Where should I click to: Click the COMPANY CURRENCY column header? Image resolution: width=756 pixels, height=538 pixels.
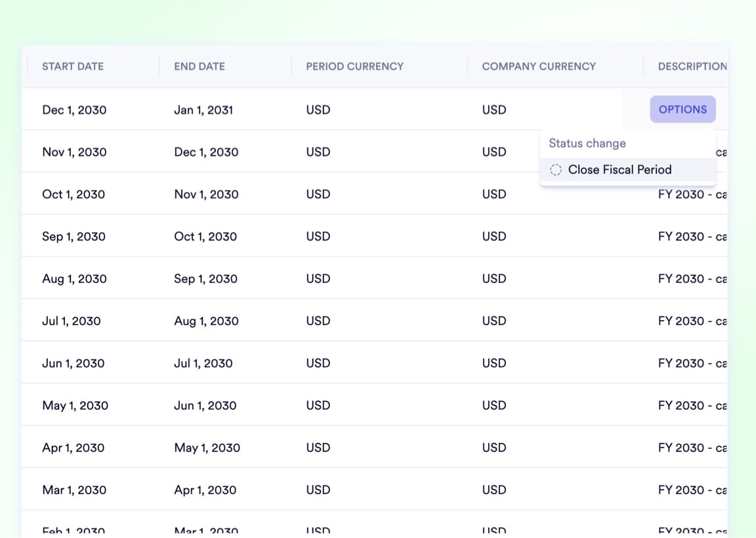pos(539,66)
